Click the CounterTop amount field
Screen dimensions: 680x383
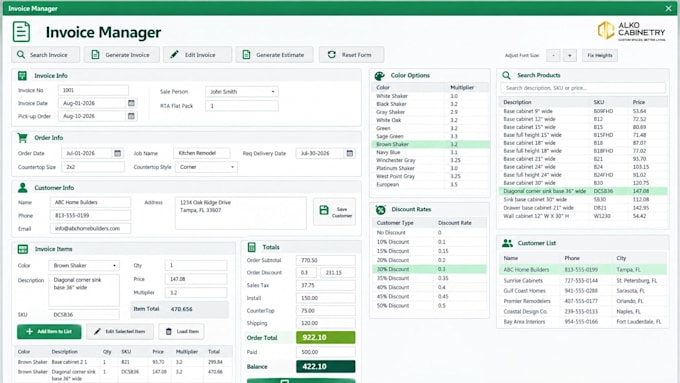click(326, 311)
